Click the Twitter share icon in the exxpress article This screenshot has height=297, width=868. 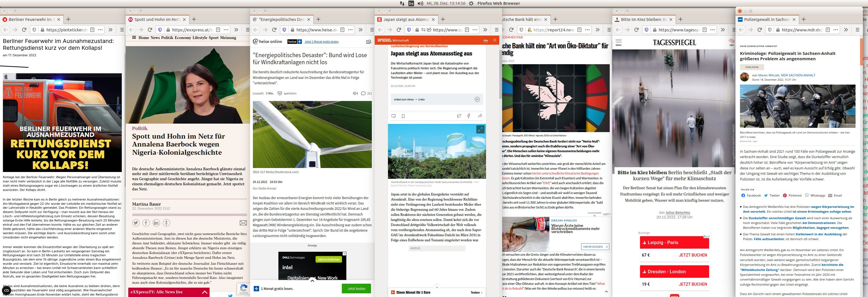[136, 223]
